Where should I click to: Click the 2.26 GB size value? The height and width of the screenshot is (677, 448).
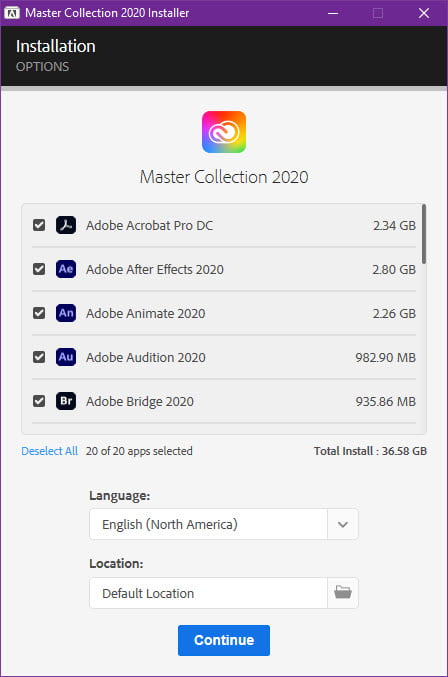(394, 313)
